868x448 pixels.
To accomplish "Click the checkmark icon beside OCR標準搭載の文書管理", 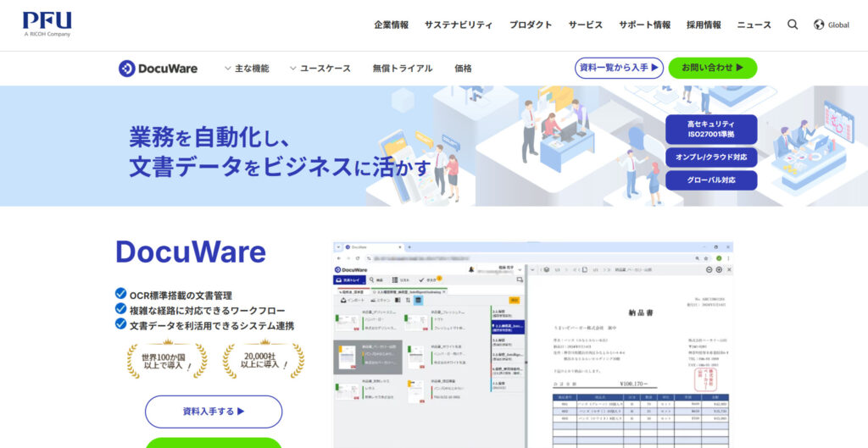I will tap(120, 293).
